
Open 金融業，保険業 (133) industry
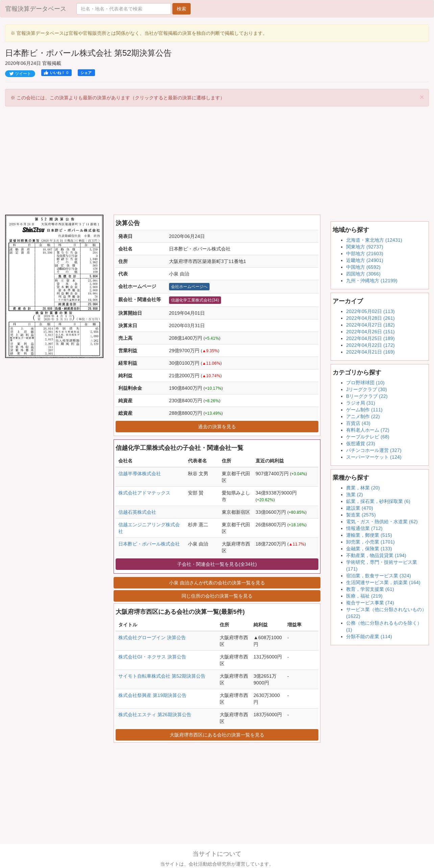coord(369,549)
